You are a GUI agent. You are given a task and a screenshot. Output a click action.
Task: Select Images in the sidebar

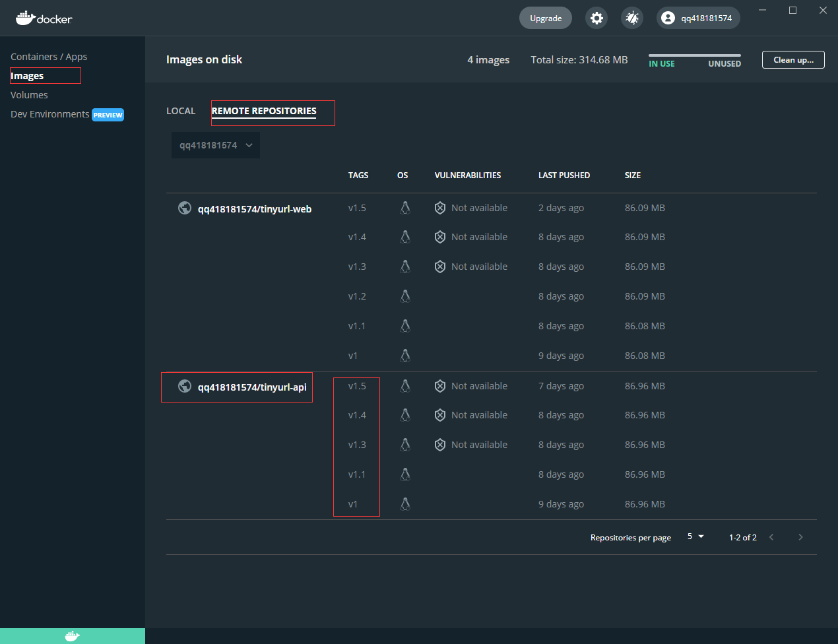(x=27, y=76)
